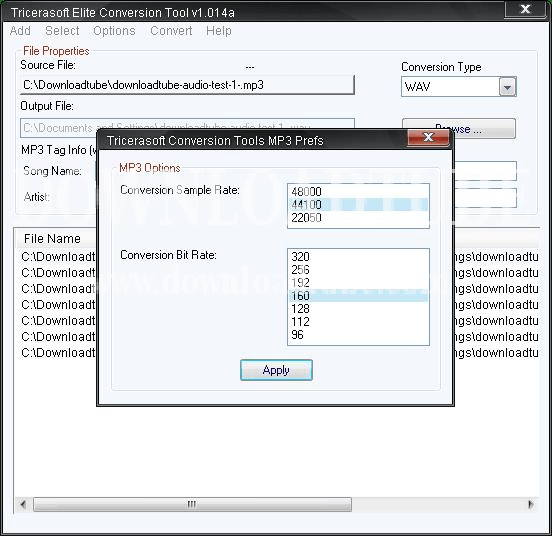Select 192 bit rate

coord(358,283)
